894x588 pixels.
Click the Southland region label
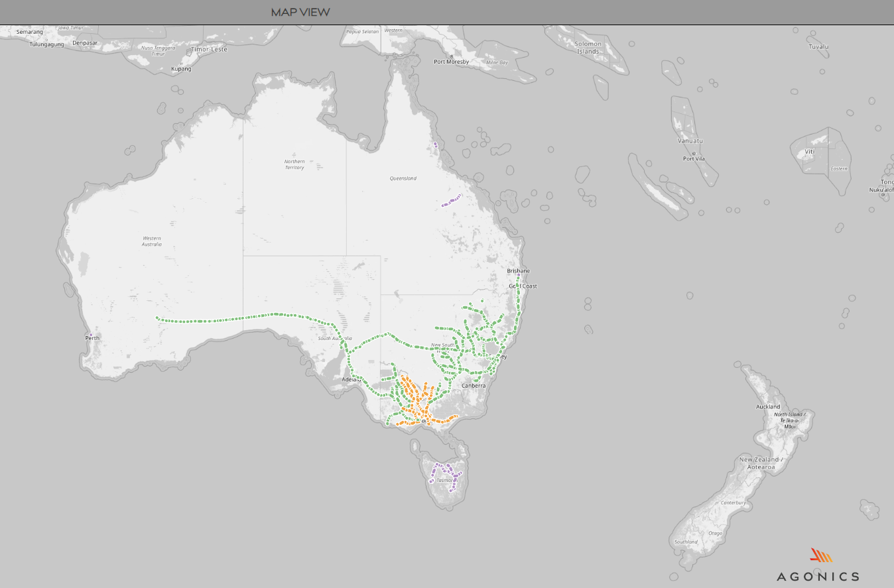(x=686, y=542)
